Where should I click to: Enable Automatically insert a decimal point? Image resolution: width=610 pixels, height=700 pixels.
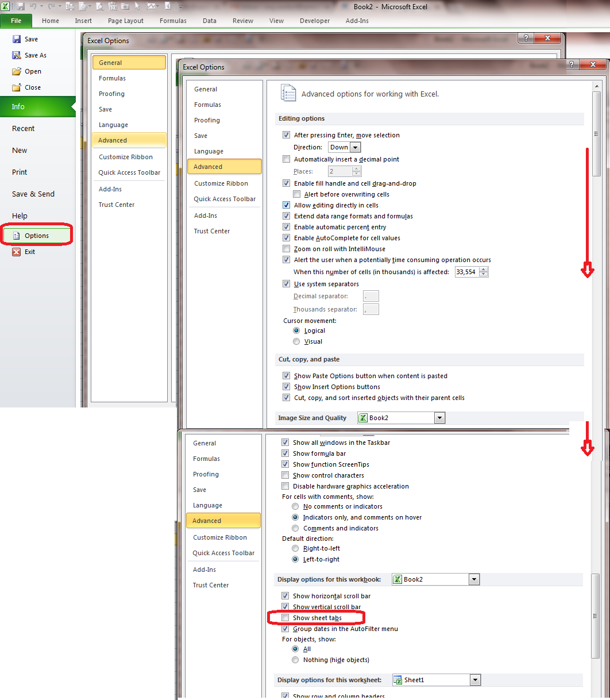coord(287,159)
